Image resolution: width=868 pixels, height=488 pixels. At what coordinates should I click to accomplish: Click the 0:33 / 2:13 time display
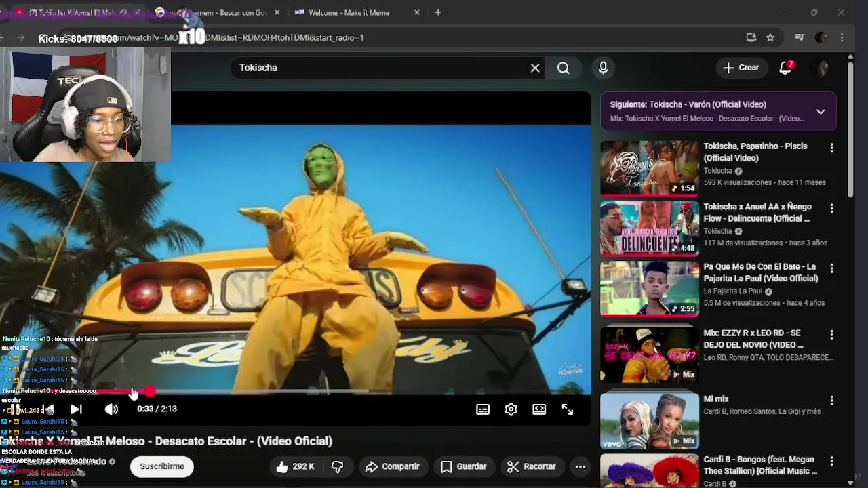(157, 409)
